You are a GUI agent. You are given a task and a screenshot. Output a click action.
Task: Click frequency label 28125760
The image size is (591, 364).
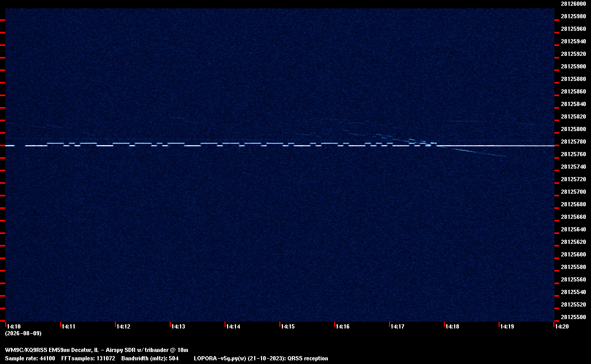pyautogui.click(x=573, y=154)
